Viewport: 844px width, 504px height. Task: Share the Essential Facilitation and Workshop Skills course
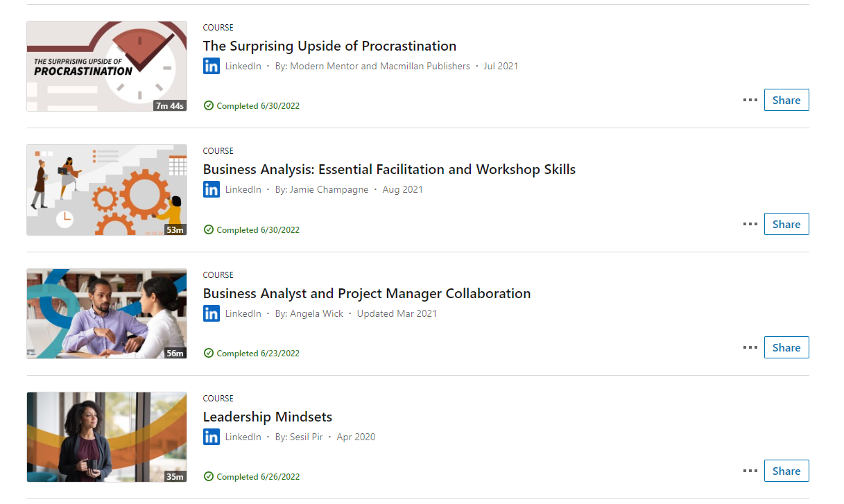[786, 224]
